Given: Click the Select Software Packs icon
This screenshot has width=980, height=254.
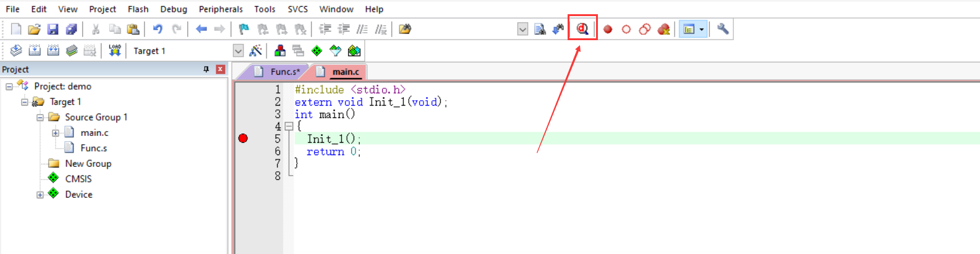Looking at the screenshot, I should [335, 51].
